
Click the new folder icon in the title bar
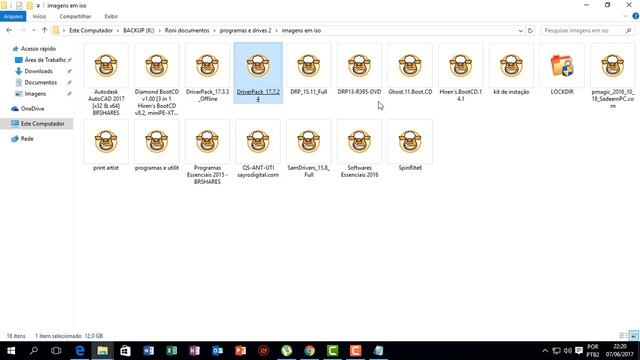click(x=29, y=5)
